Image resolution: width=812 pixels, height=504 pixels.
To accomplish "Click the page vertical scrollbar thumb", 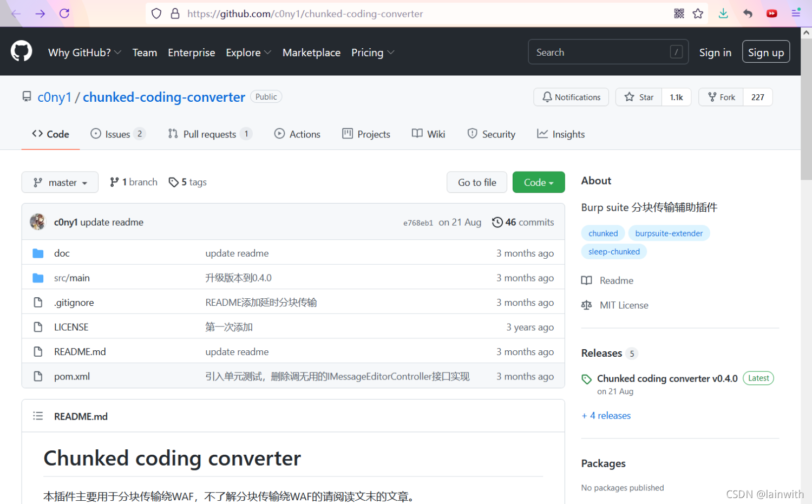I will tap(807, 108).
